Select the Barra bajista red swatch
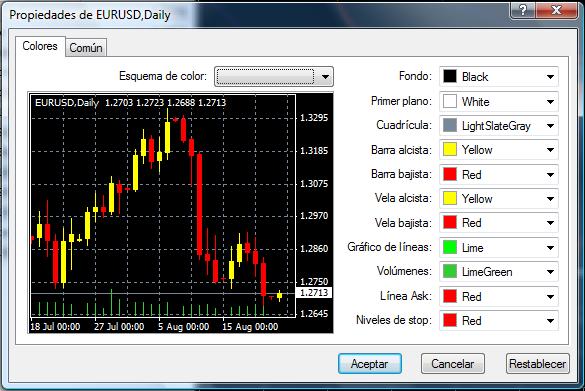This screenshot has height=391, width=585. click(450, 174)
